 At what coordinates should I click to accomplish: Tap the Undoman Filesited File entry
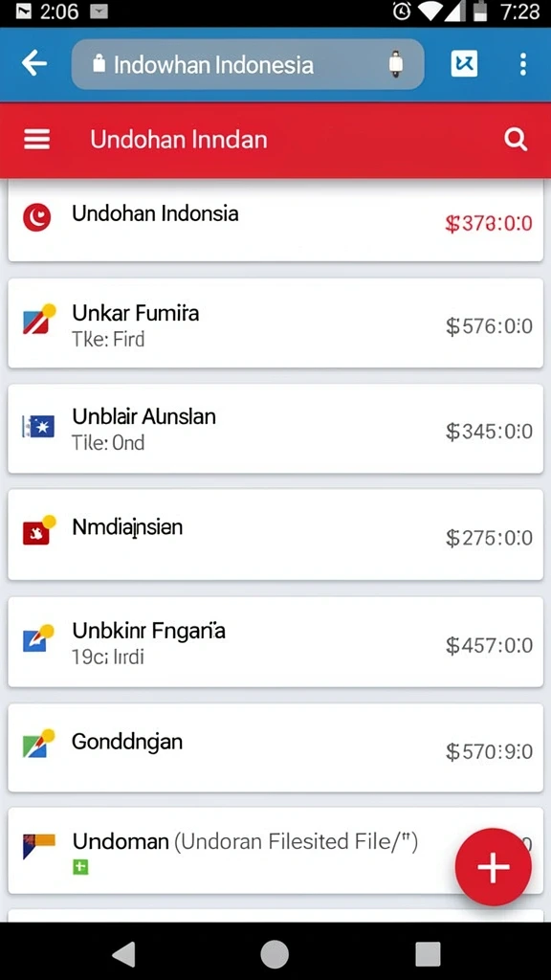(275, 850)
